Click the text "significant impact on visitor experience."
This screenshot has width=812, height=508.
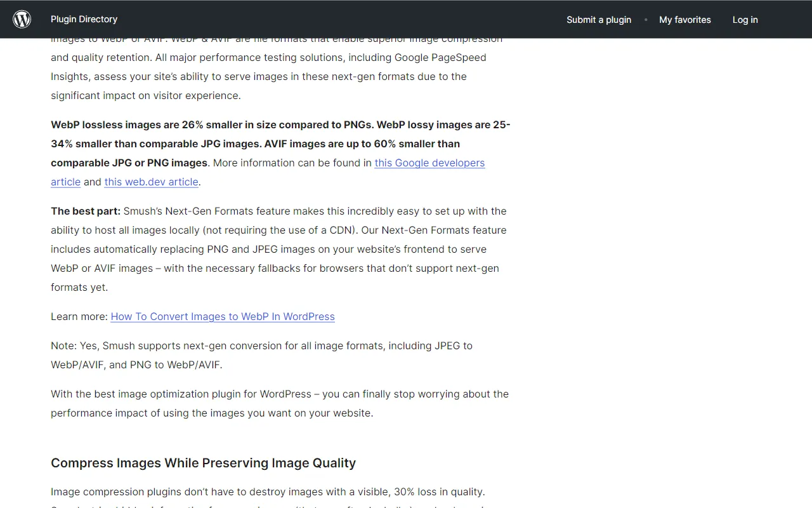point(146,96)
